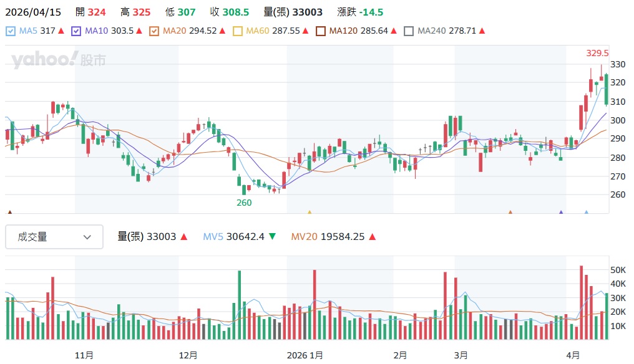Screen dimensions: 634x364
Task: Click the red up arrow beside MA5 317
Action: (61, 31)
